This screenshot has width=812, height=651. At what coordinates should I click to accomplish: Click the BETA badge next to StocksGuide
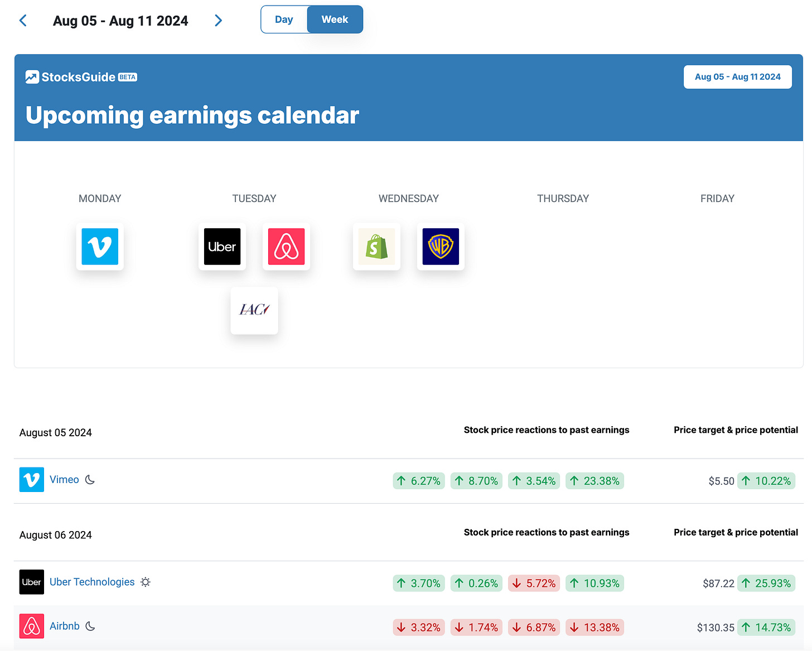(x=128, y=77)
